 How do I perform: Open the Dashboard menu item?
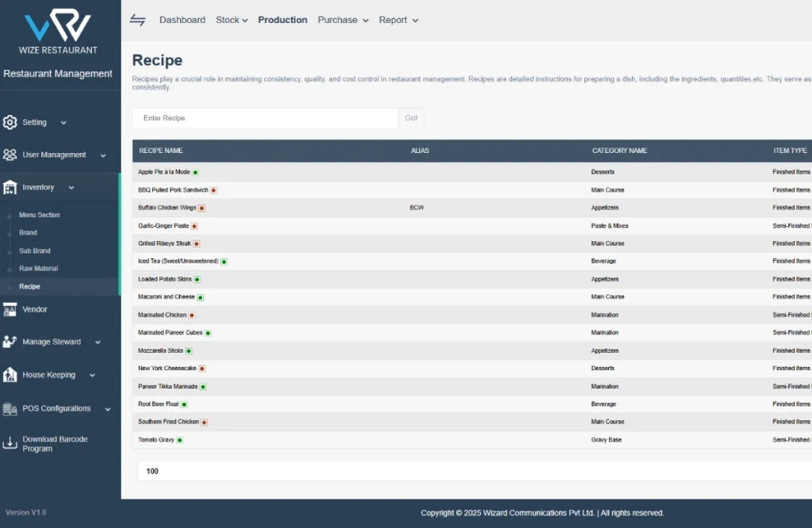tap(182, 20)
